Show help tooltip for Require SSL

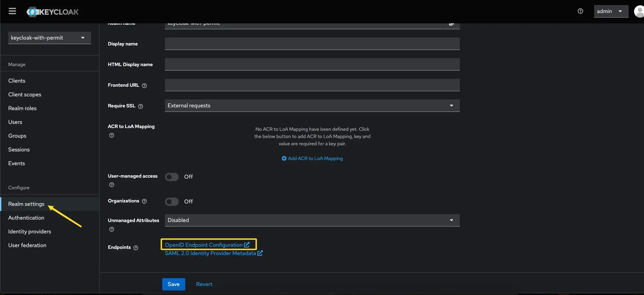[141, 106]
